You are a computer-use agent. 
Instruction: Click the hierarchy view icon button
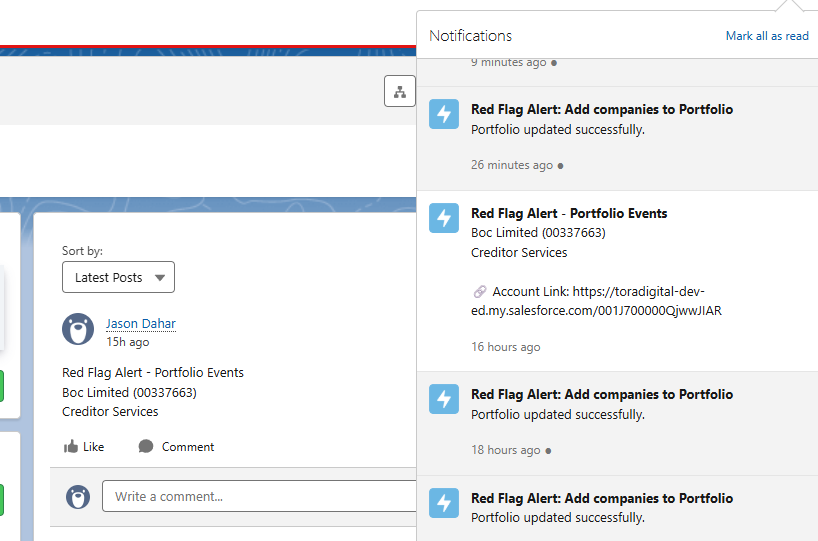(400, 91)
